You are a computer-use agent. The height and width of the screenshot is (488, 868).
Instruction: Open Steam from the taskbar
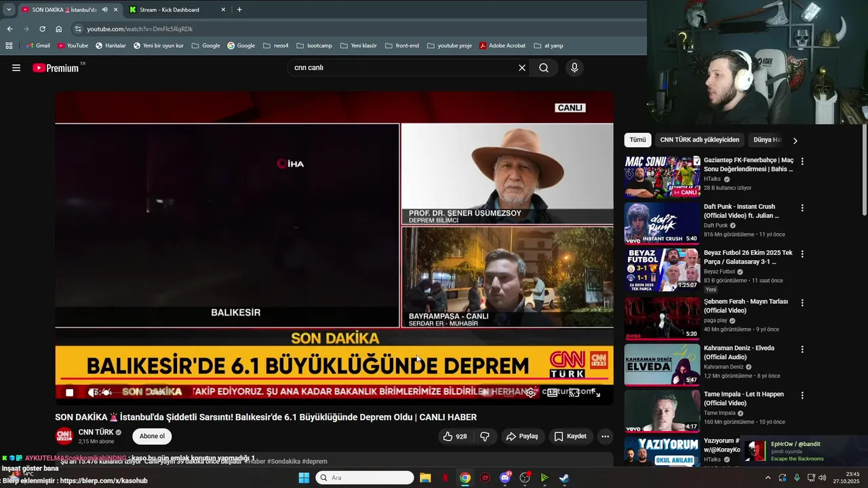click(x=564, y=478)
